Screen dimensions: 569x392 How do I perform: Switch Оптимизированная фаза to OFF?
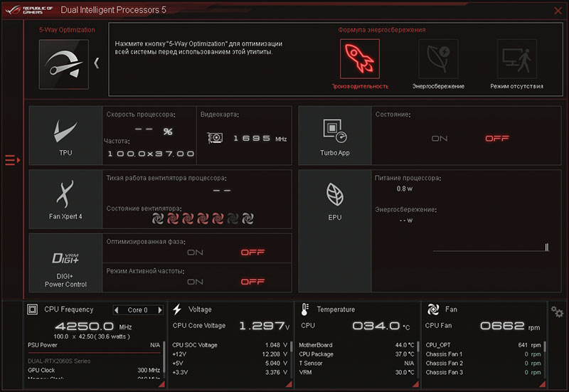[252, 253]
